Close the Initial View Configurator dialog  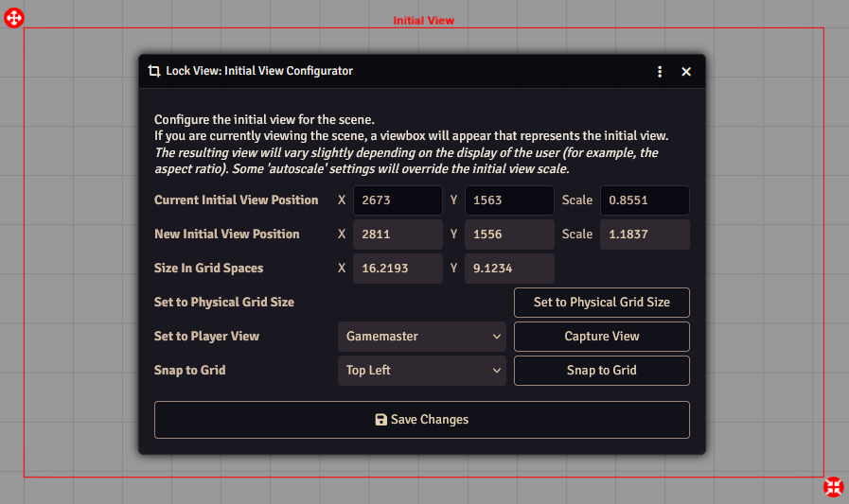tap(686, 71)
